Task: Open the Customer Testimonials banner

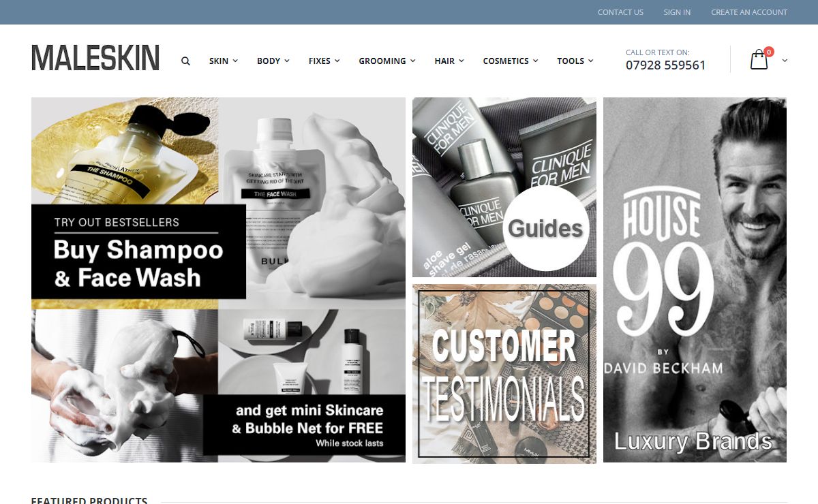Action: coord(504,374)
